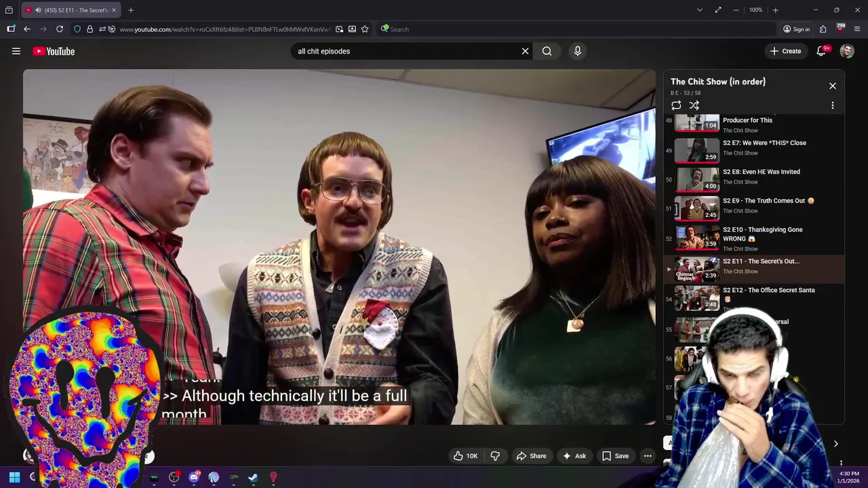Play S2 E9 - The Truth Comes Out
The width and height of the screenshot is (868, 488).
click(x=754, y=208)
